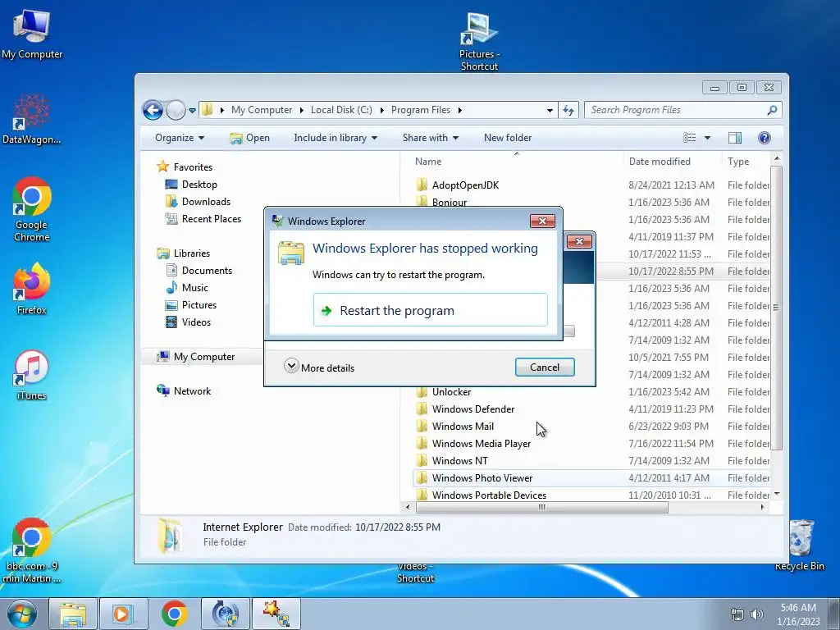Image resolution: width=840 pixels, height=630 pixels.
Task: Change the view layout icon
Action: [x=689, y=138]
